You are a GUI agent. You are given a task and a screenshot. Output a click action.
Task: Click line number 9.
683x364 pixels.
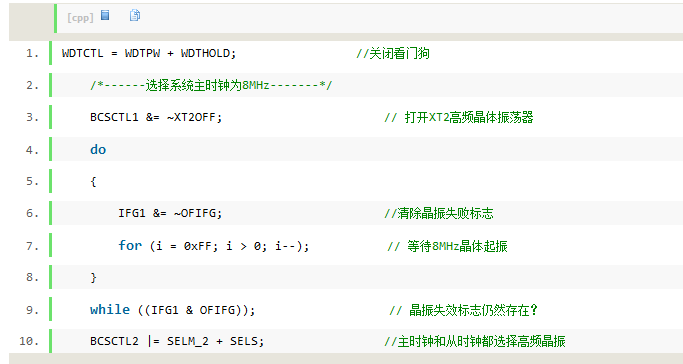[x=32, y=310]
